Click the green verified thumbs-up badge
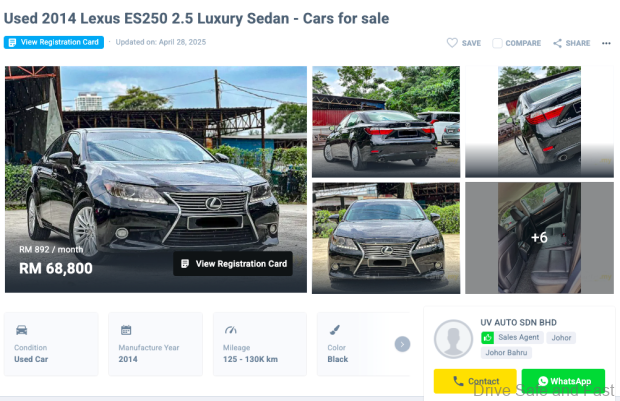The height and width of the screenshot is (401, 620). [488, 338]
